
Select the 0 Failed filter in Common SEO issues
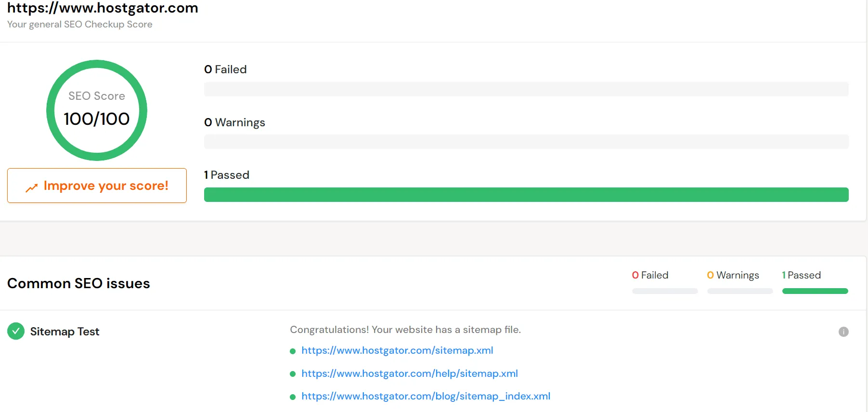tap(650, 275)
